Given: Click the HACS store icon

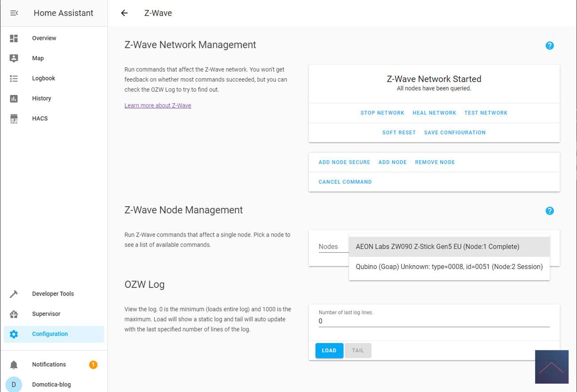Looking at the screenshot, I should click(14, 119).
